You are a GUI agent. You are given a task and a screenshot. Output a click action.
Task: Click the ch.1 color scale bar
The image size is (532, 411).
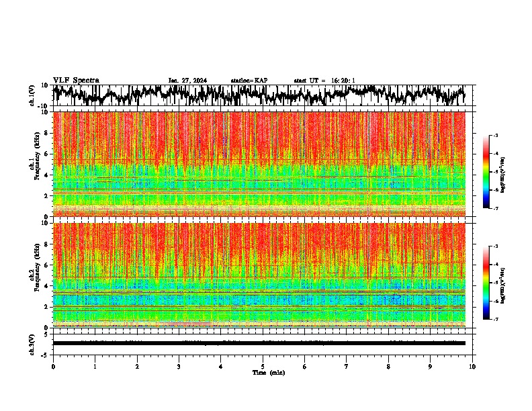(x=486, y=172)
